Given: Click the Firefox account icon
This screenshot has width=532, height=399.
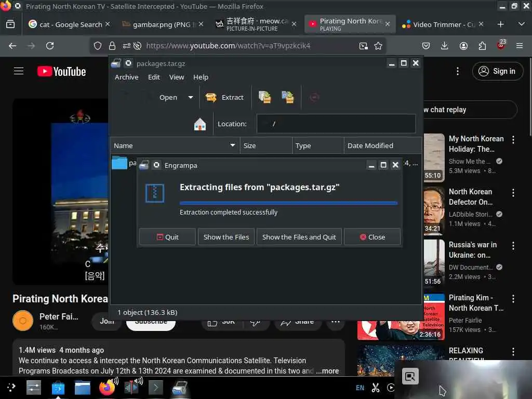Looking at the screenshot, I should tap(463, 46).
